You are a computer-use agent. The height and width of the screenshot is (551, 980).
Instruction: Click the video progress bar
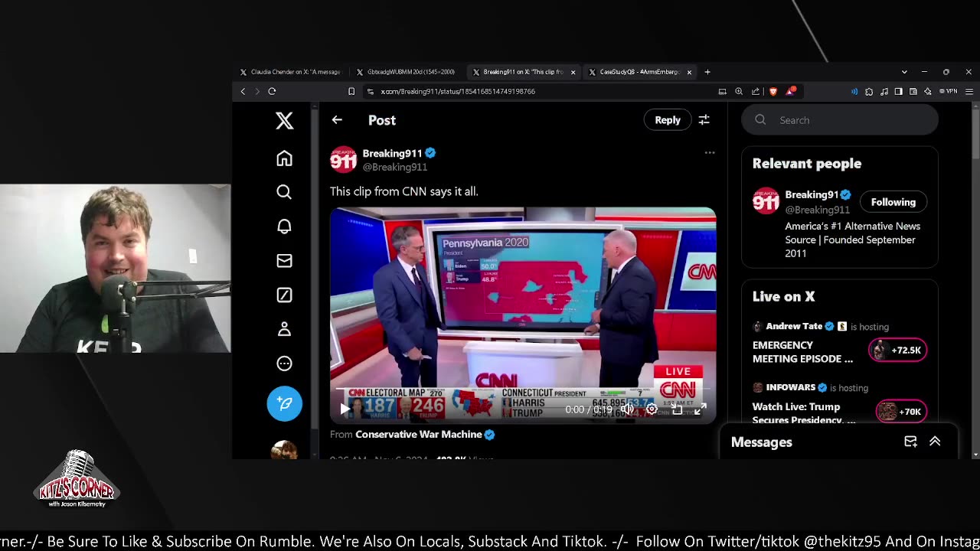(x=523, y=390)
